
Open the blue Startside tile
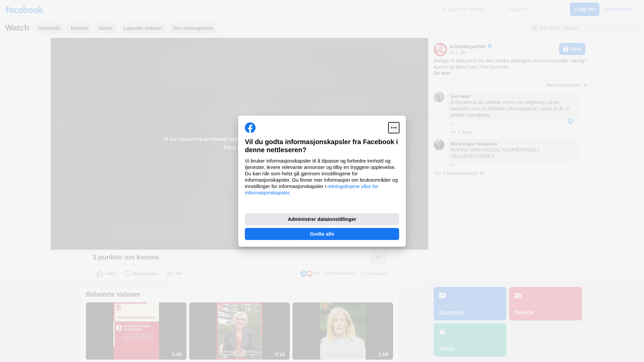(x=470, y=304)
